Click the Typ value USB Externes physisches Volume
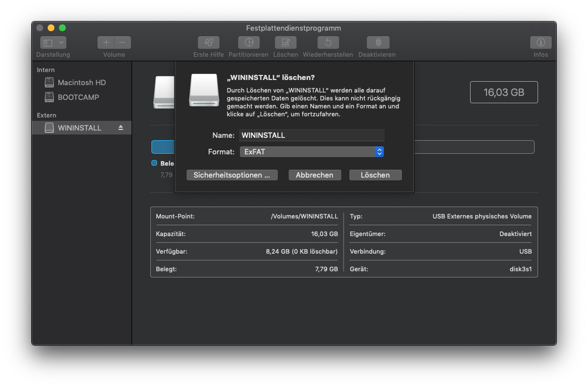588x387 pixels. pos(482,216)
